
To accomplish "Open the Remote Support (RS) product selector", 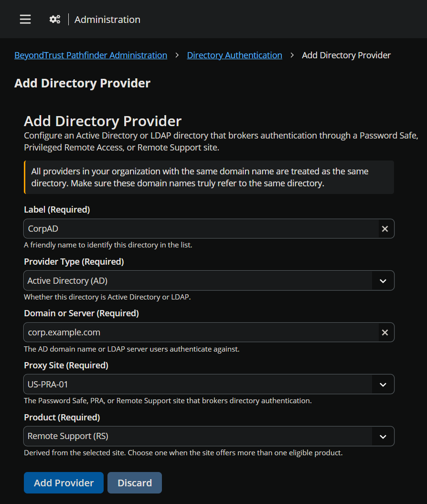I will click(209, 436).
